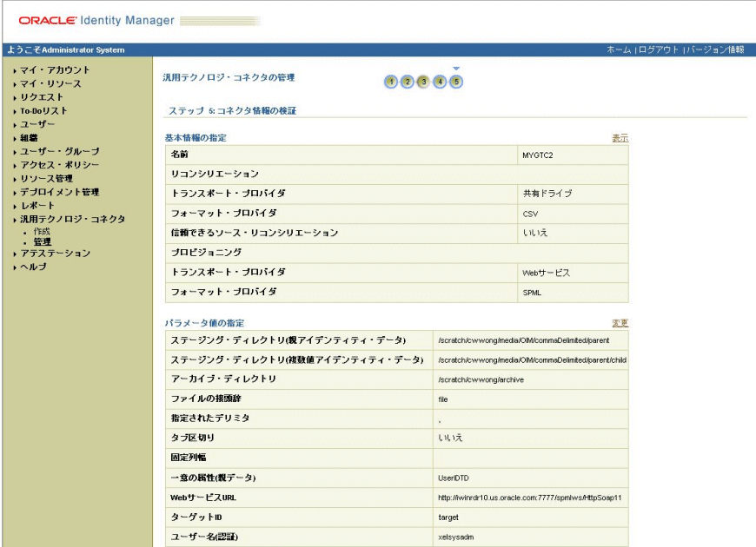The width and height of the screenshot is (756, 547).
Task: Click the CSV format provider value
Action: pyautogui.click(x=530, y=214)
